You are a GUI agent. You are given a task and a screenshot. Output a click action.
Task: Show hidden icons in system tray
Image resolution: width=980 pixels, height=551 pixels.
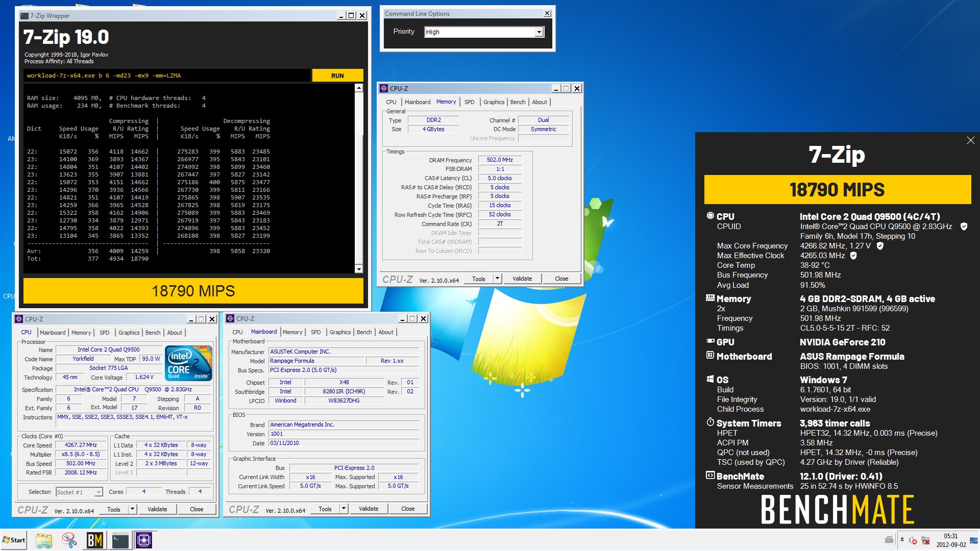[x=902, y=540]
